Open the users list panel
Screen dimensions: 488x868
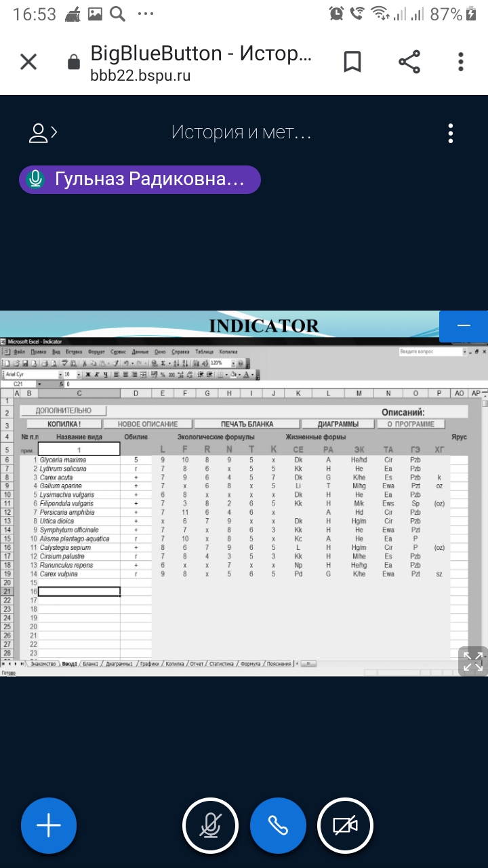coord(43,133)
